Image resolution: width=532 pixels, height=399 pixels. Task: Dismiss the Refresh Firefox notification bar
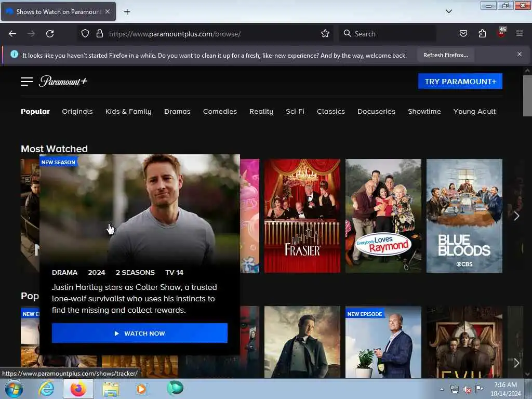tap(520, 54)
